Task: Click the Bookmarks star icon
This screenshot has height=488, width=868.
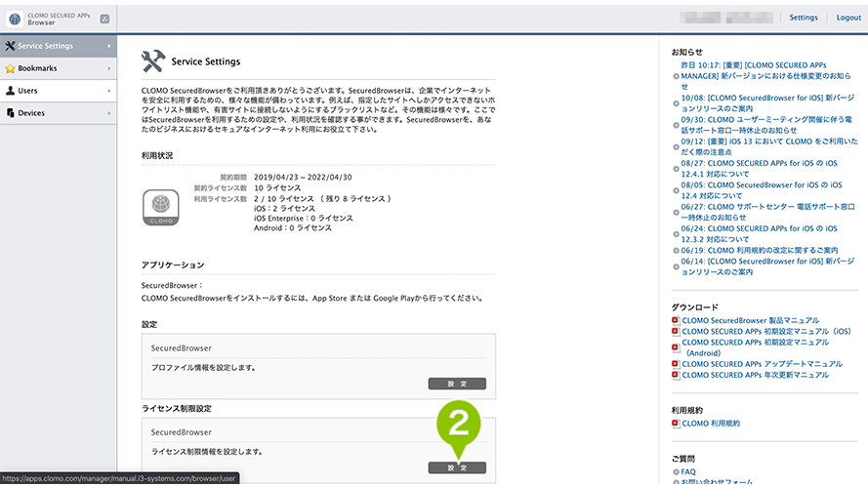Action: pyautogui.click(x=10, y=68)
